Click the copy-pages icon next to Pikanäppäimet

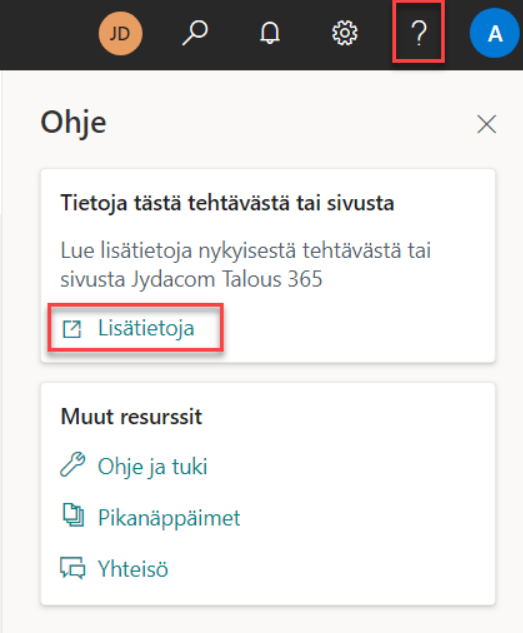(x=73, y=515)
